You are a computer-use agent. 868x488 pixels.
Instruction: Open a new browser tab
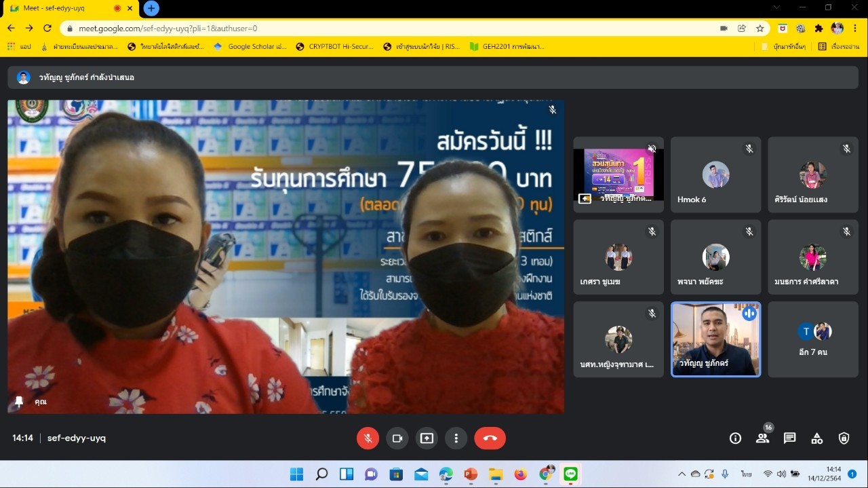[151, 8]
